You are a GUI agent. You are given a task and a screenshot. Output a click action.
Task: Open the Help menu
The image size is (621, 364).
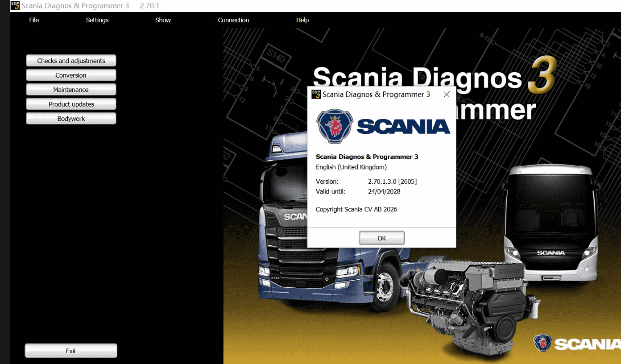[x=302, y=20]
